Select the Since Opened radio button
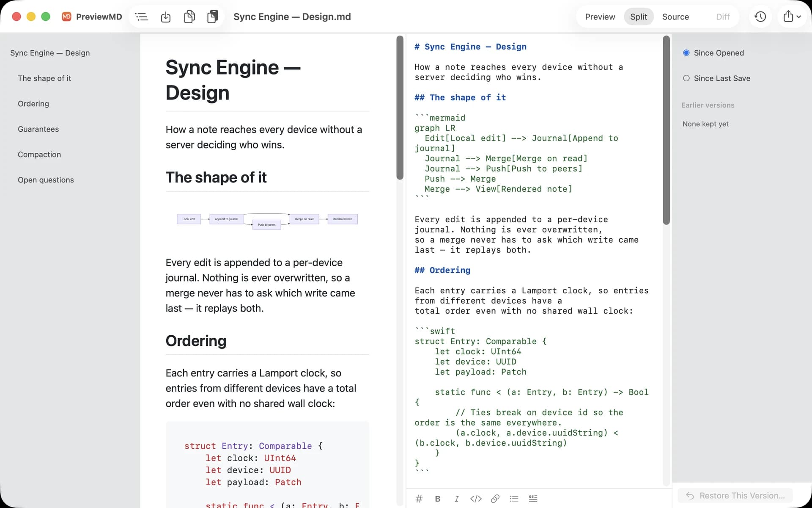Screen dimensions: 812x508 click(x=686, y=53)
